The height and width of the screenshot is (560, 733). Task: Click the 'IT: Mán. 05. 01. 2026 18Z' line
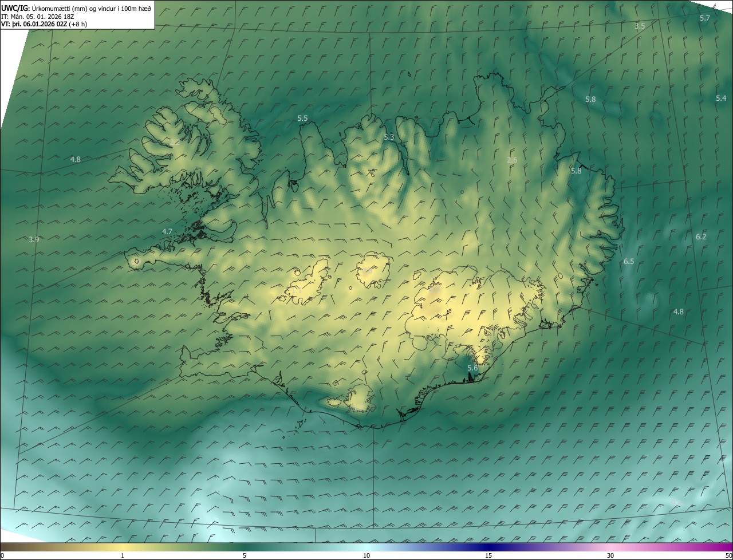[x=38, y=17]
